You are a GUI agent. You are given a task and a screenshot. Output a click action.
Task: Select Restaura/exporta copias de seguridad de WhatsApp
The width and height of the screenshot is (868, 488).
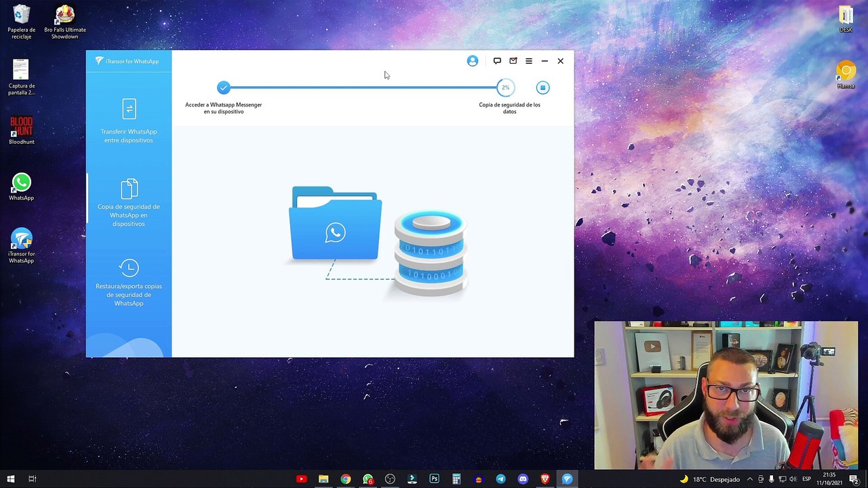(129, 283)
